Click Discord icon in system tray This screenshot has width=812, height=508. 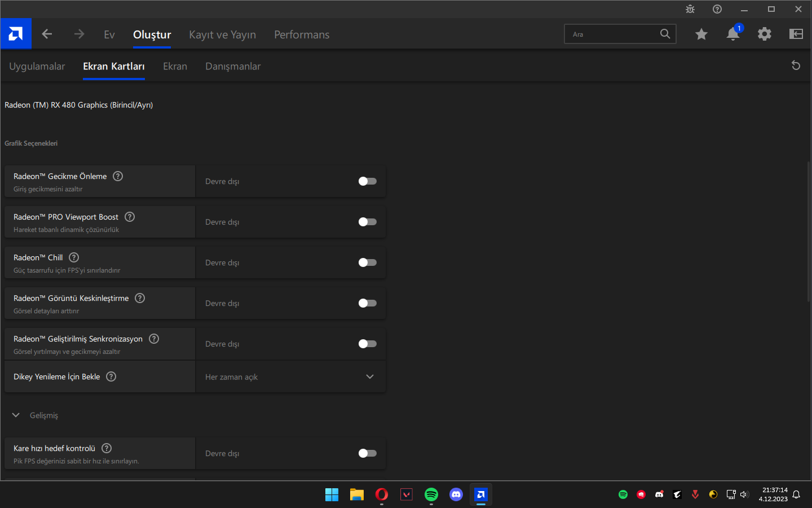(659, 494)
